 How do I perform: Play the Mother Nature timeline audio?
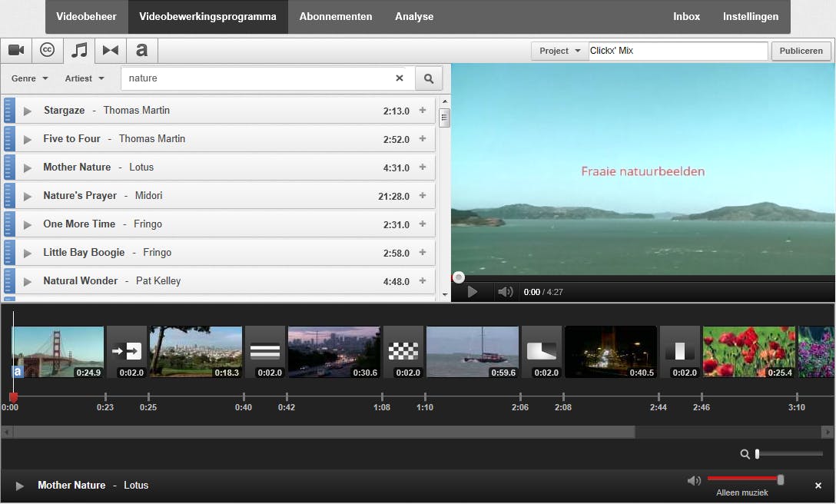pos(20,486)
